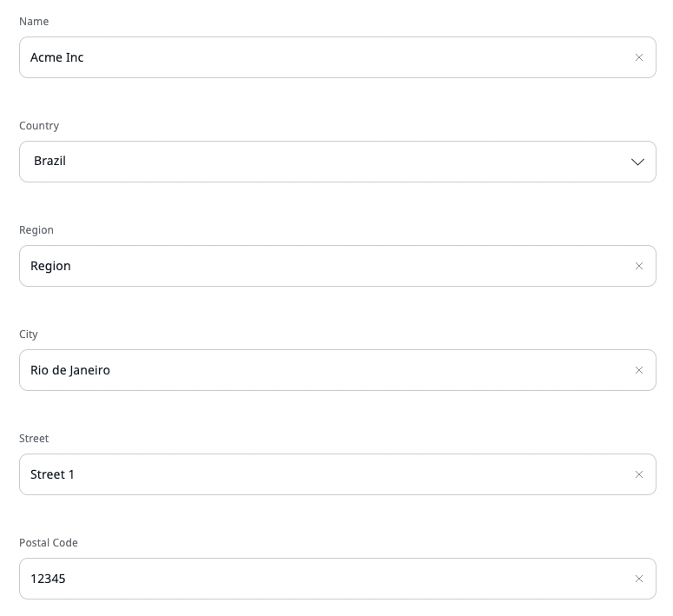Place cursor on the 12345 text

(x=48, y=579)
